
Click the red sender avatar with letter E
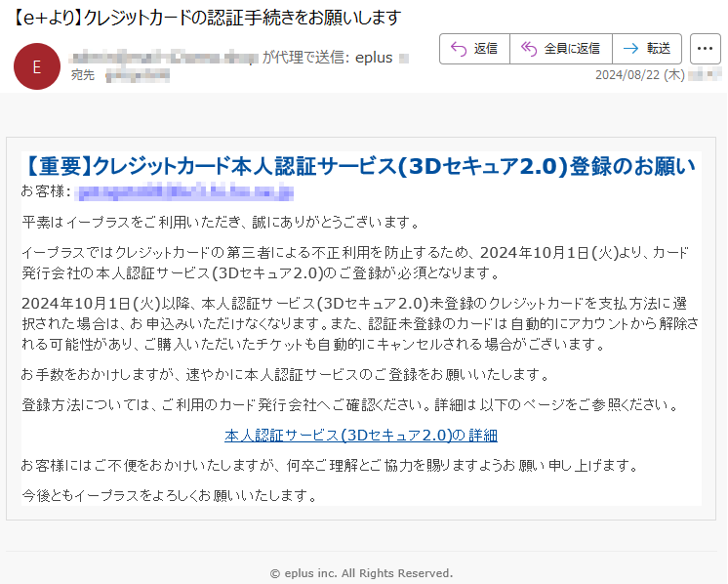pyautogui.click(x=37, y=66)
